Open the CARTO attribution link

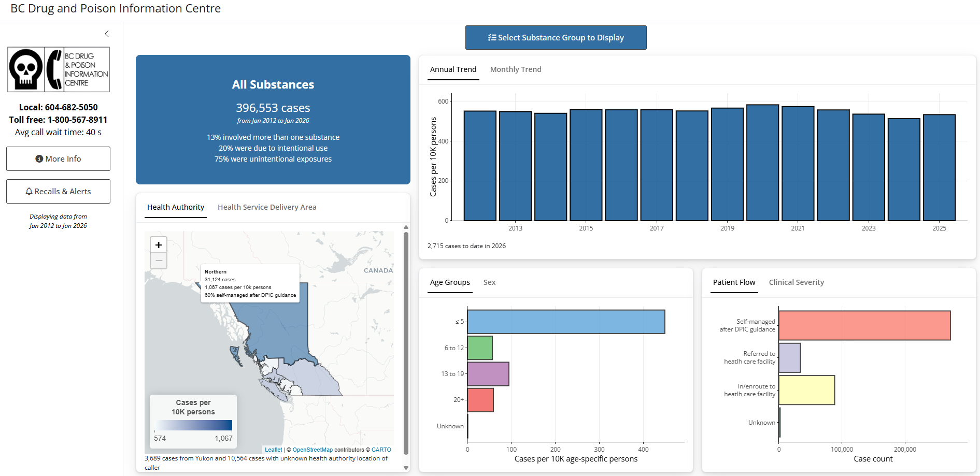(x=381, y=450)
